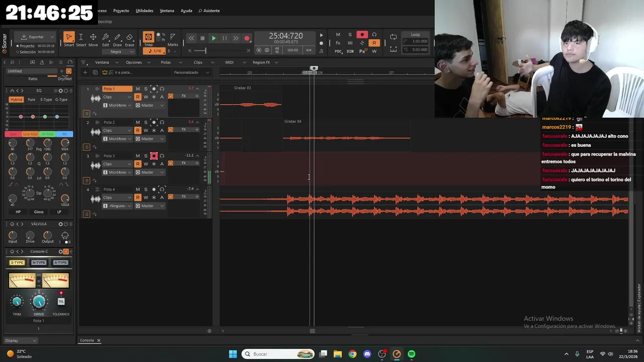644x362 pixels.
Task: Select the E-Type EQ mode
Action: click(x=46, y=100)
